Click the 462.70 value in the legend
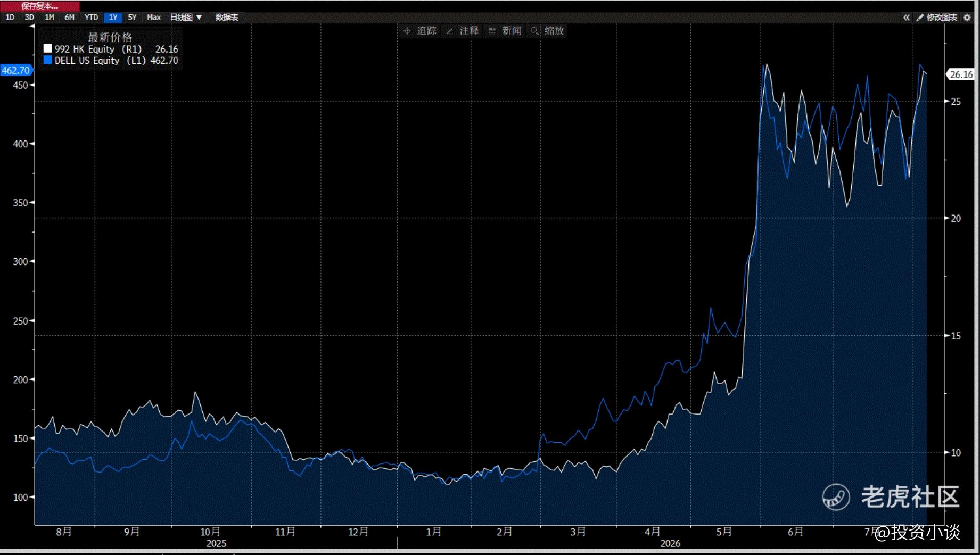980x555 pixels. pyautogui.click(x=164, y=61)
